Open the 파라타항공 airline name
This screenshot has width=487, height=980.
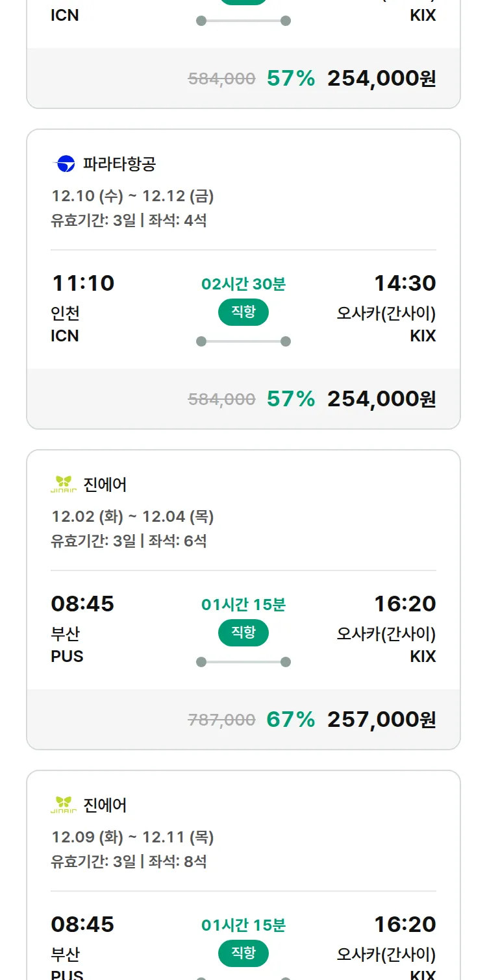point(119,164)
